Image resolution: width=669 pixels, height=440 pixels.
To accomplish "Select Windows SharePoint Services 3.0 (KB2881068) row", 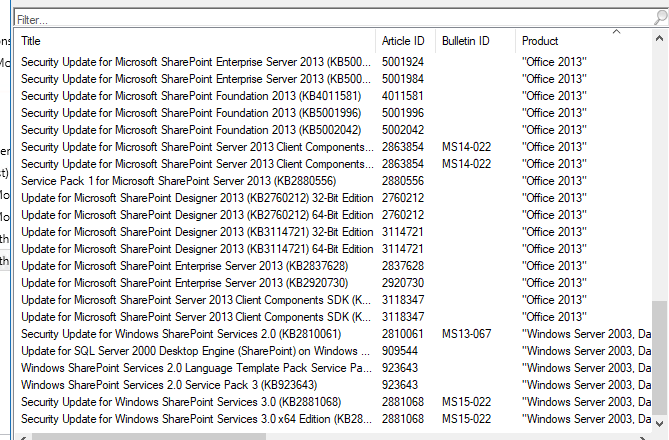I will [x=335, y=402].
